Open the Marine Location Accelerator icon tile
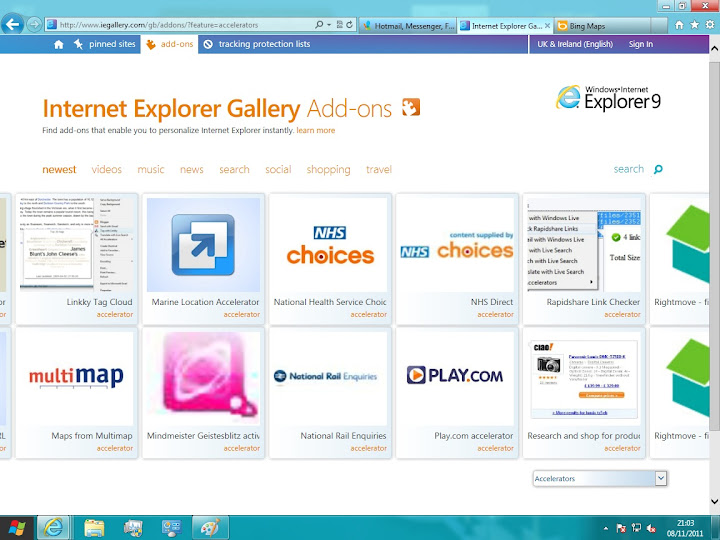720x540 pixels. pos(203,245)
